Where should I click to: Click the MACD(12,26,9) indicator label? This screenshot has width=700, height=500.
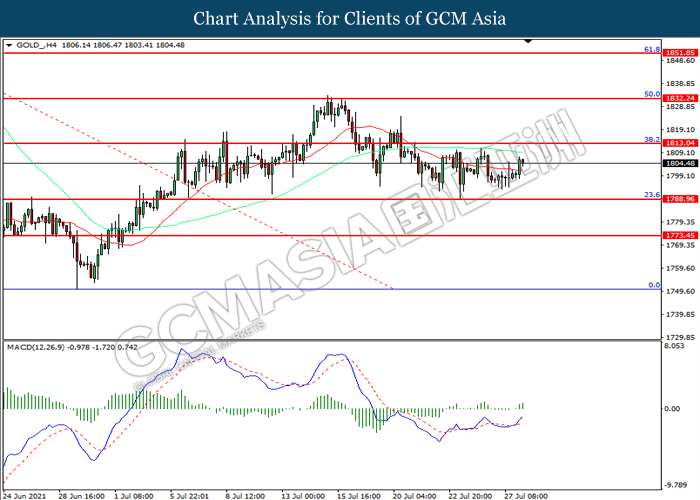point(36,347)
